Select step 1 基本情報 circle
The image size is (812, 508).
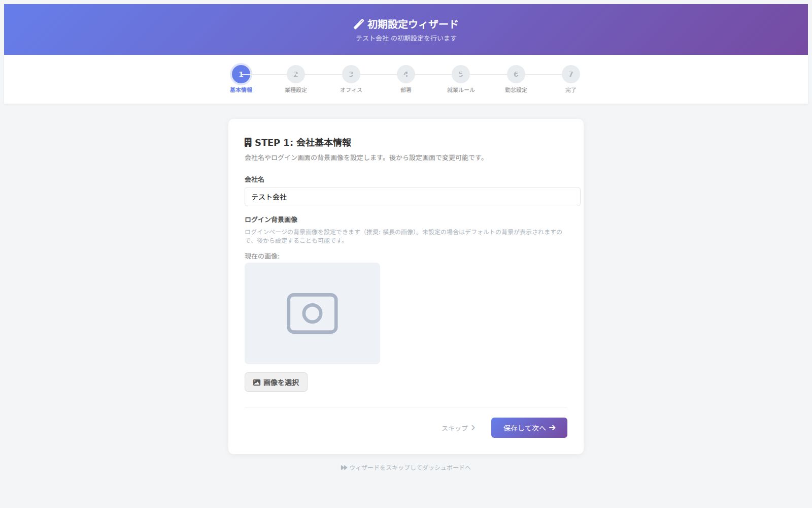coord(241,74)
